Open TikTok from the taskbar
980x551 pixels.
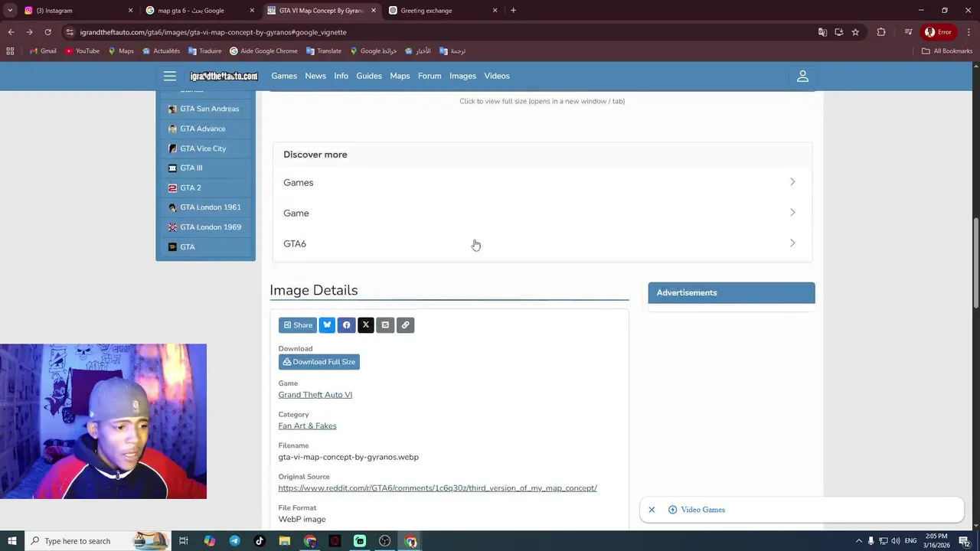pos(260,541)
